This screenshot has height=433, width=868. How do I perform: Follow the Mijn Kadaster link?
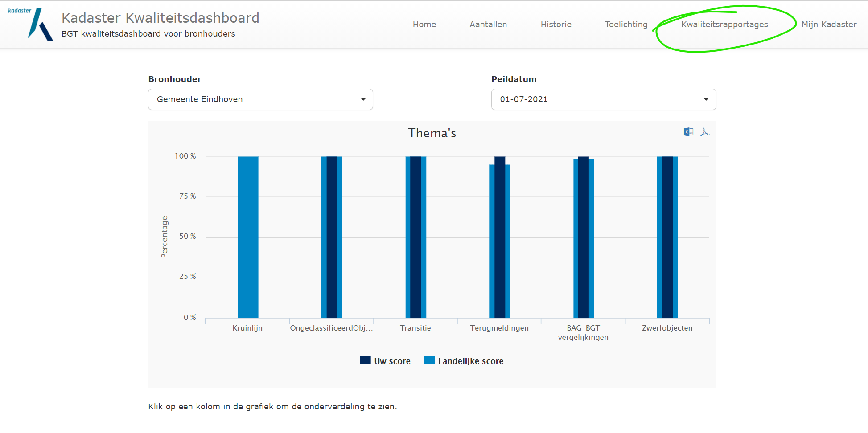click(828, 25)
